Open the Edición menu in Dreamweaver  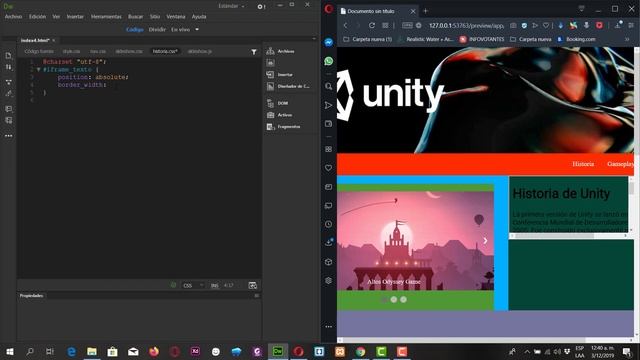tap(37, 17)
